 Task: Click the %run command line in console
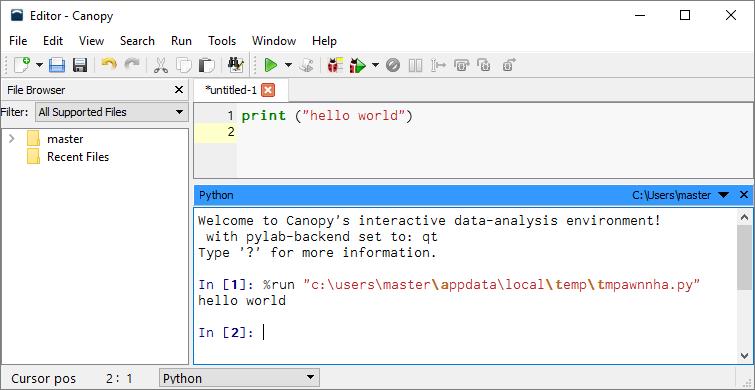pyautogui.click(x=449, y=285)
